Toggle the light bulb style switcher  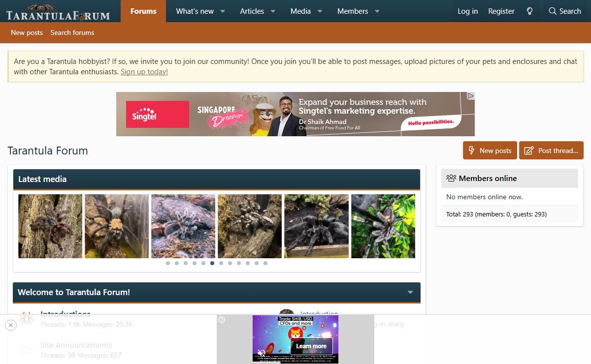[530, 11]
